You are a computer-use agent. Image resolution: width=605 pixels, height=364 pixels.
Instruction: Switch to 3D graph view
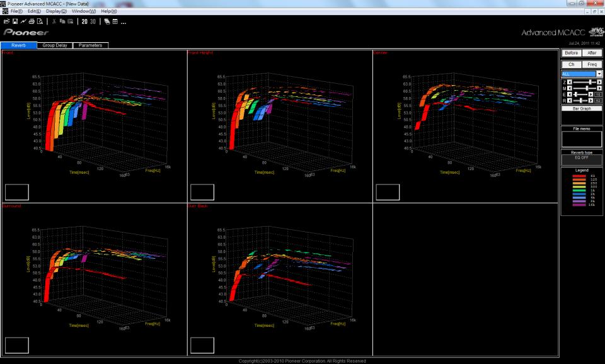coord(93,21)
